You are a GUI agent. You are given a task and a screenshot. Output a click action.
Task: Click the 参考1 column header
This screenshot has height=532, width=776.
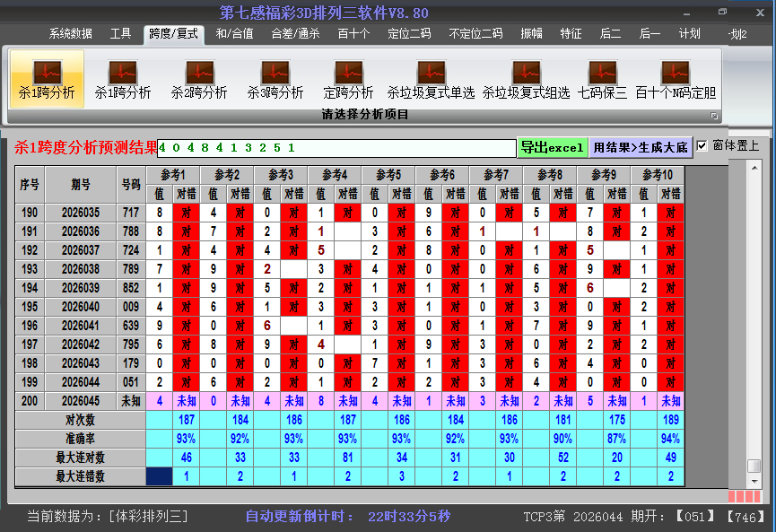click(x=173, y=174)
